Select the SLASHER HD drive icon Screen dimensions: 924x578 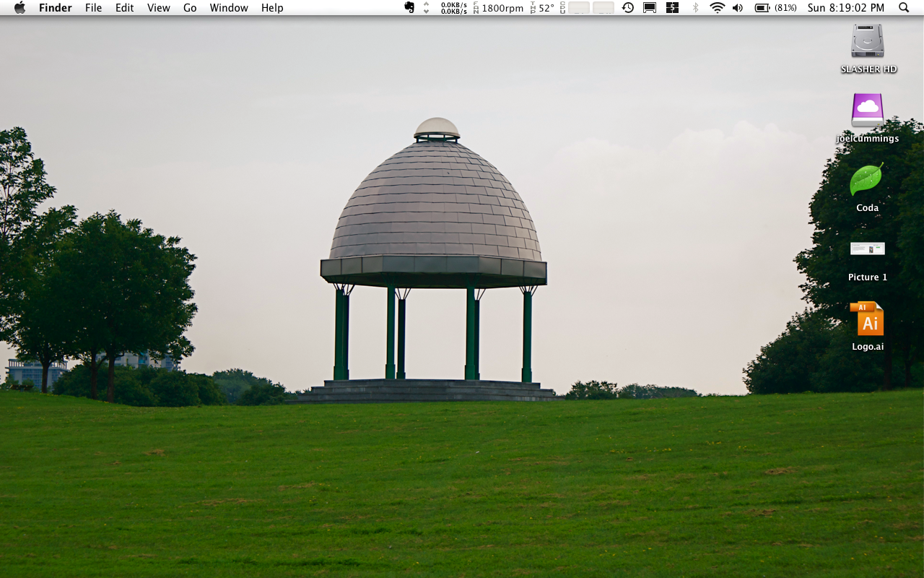(x=867, y=41)
